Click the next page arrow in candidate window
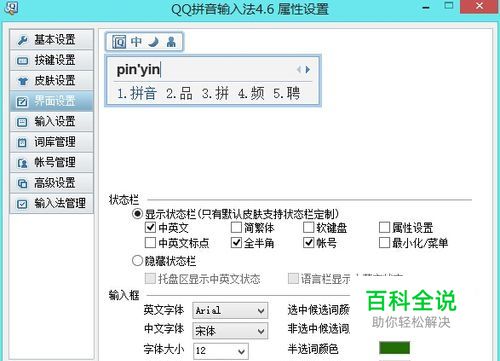The height and width of the screenshot is (361, 500). click(308, 69)
